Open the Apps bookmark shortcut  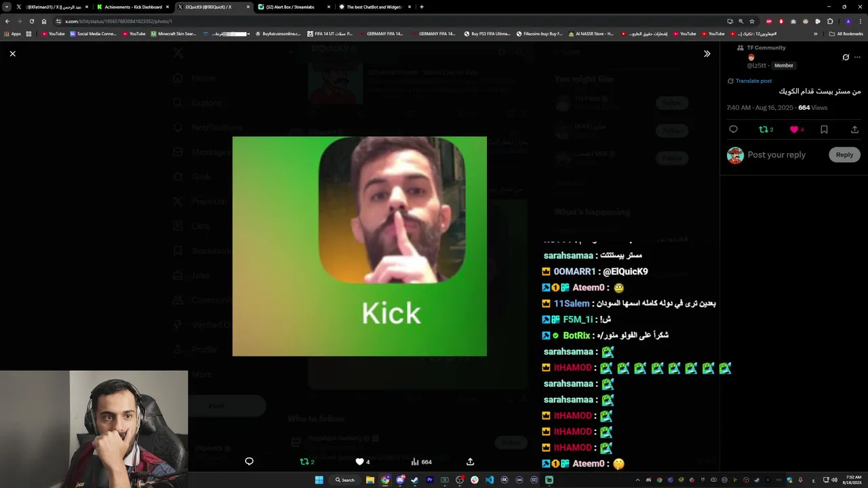(13, 33)
